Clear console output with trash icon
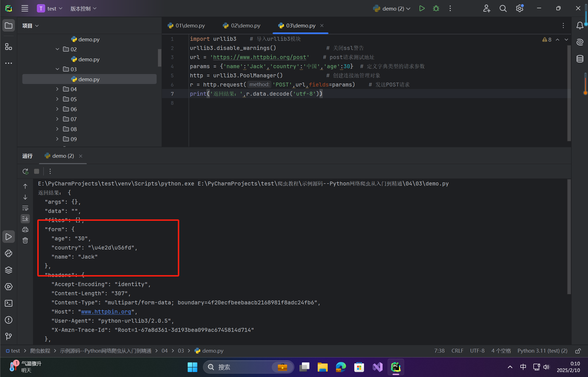The width and height of the screenshot is (588, 377). click(25, 240)
